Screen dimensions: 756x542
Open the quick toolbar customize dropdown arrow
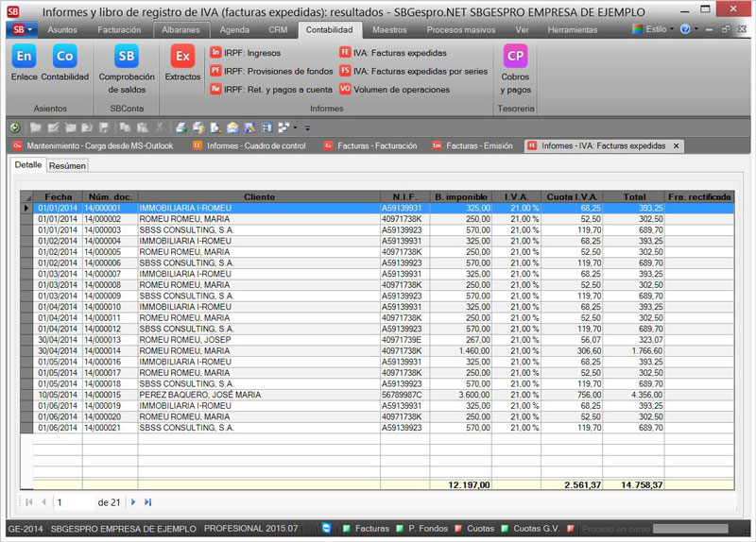click(x=307, y=127)
